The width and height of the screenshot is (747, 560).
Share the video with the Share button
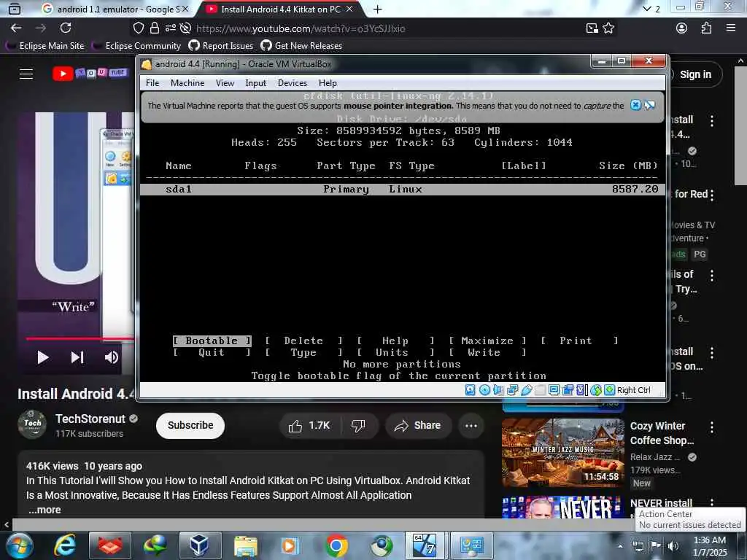pos(417,425)
